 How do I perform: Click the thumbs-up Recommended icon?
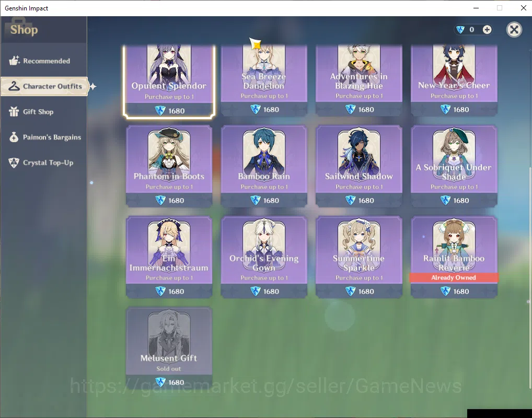coord(14,61)
